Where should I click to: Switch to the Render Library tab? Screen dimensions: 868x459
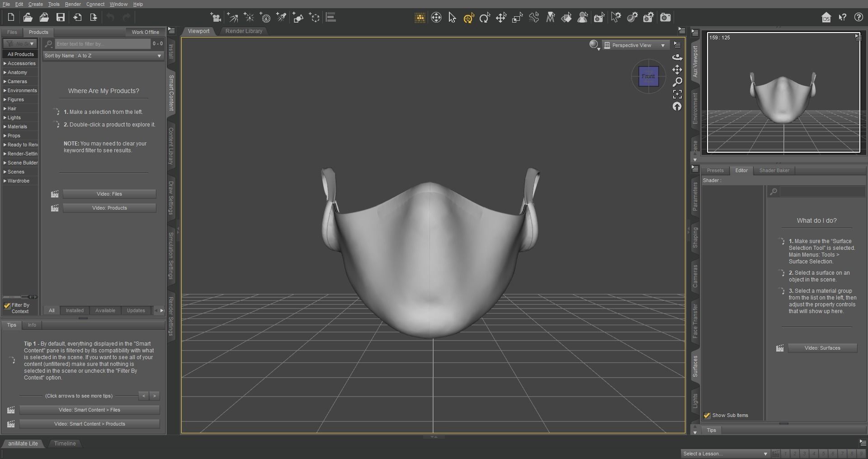point(244,31)
